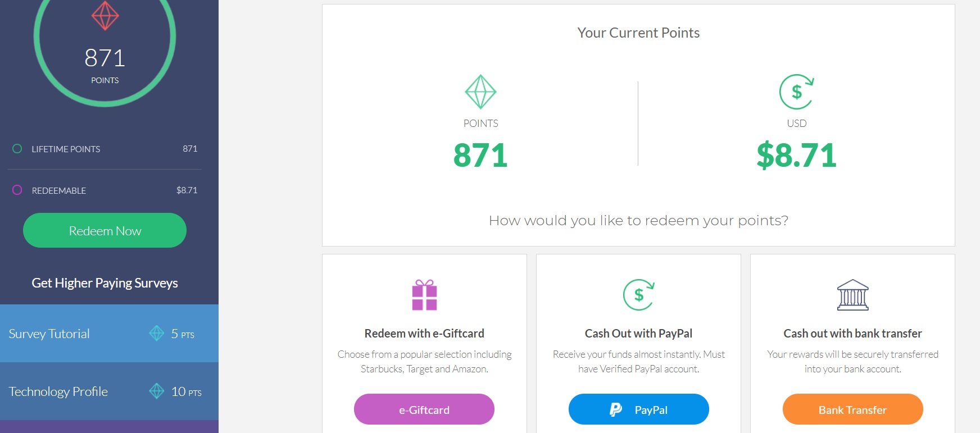The height and width of the screenshot is (433, 980).
Task: Select the green Lifetime Points circle
Action: pos(17,149)
